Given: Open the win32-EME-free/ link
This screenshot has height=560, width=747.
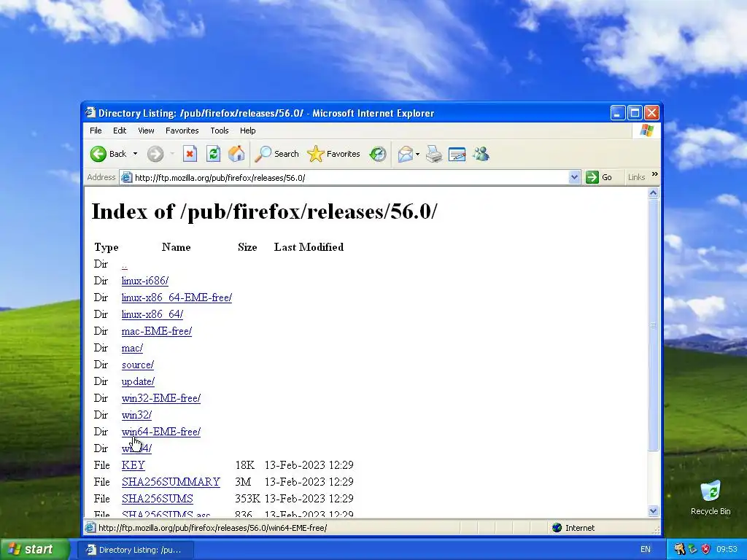Looking at the screenshot, I should tap(161, 398).
